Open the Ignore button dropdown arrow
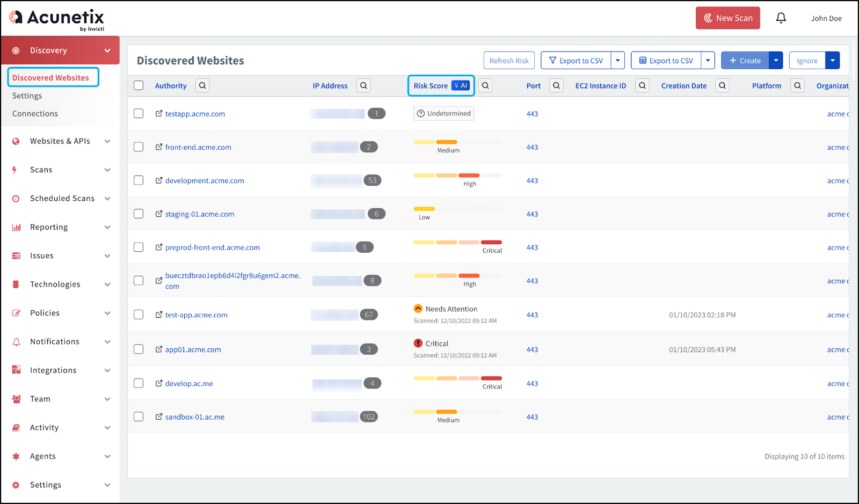Screen dimensions: 859x504 click(x=833, y=60)
